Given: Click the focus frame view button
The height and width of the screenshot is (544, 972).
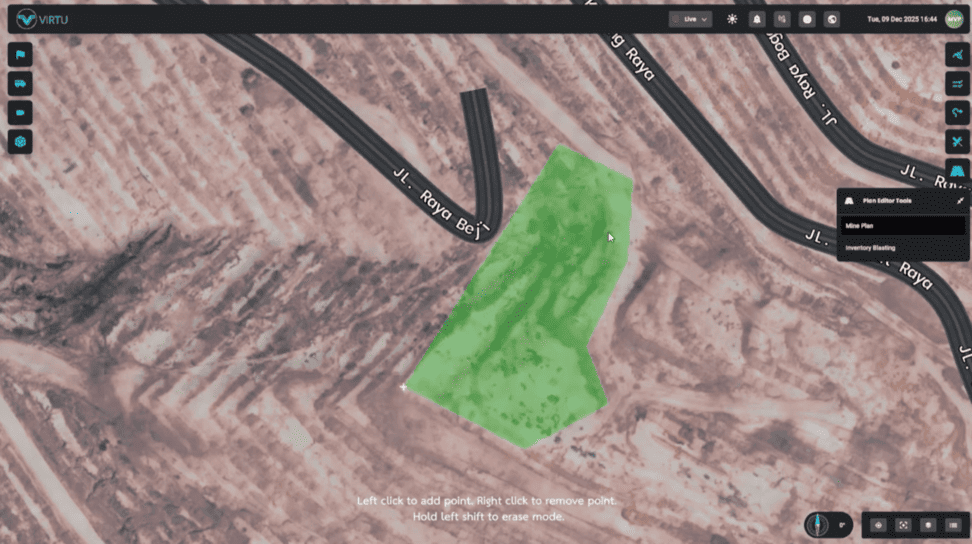Looking at the screenshot, I should coord(903,524).
